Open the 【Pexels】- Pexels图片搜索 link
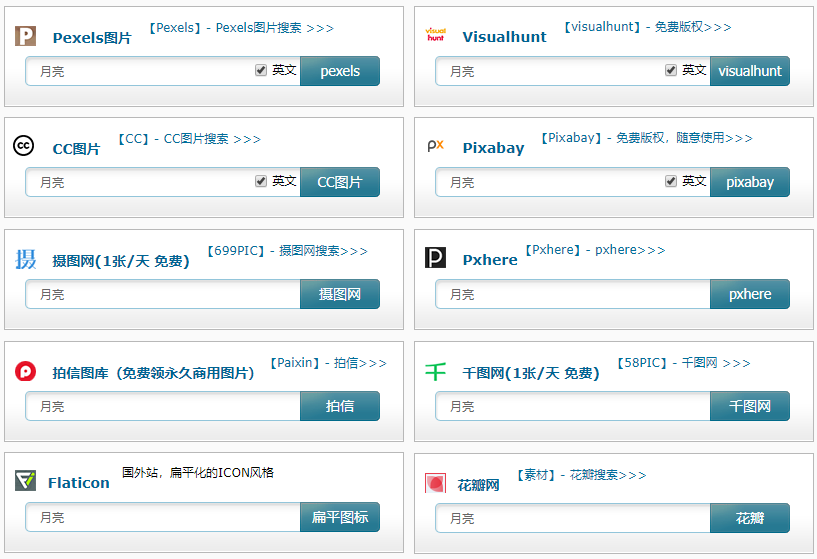Image resolution: width=817 pixels, height=559 pixels. point(241,28)
